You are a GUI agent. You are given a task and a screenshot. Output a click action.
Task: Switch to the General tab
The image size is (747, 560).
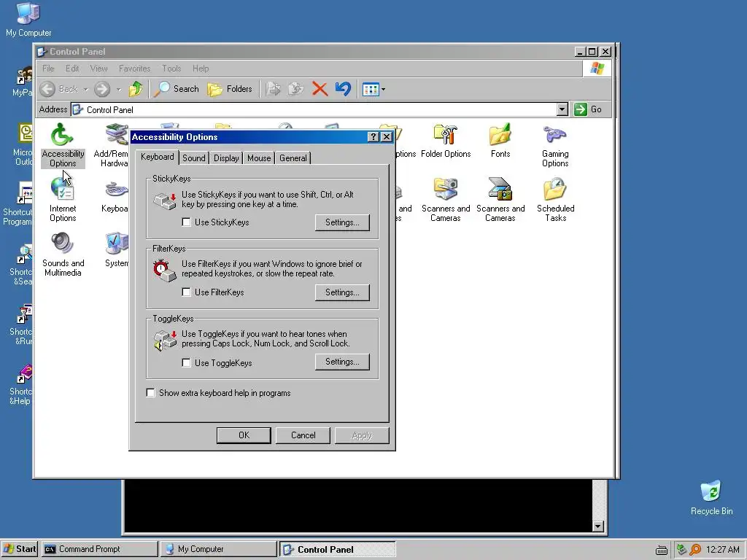293,158
